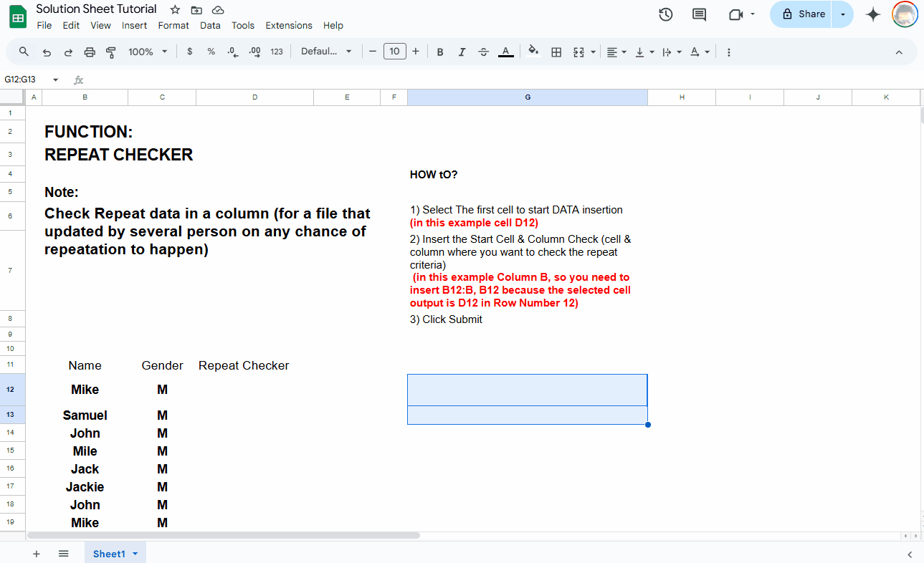Toggle strikethrough formatting
The height and width of the screenshot is (563, 924).
pos(483,52)
